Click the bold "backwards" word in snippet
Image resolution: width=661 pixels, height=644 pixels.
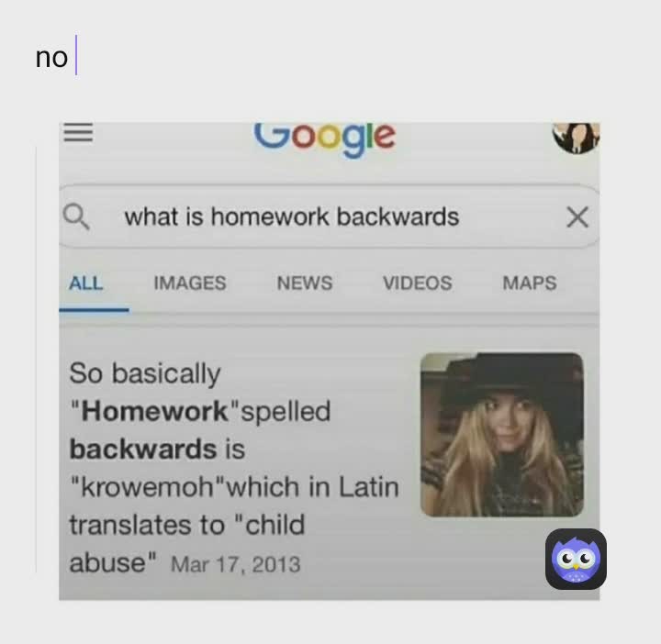143,449
